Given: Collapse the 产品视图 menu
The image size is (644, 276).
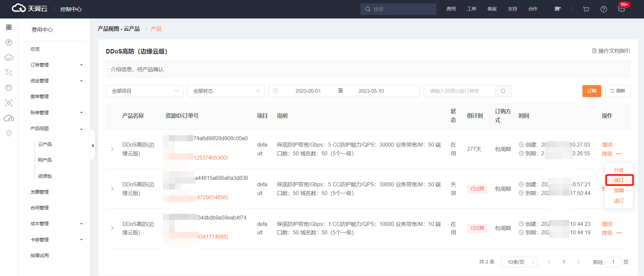Looking at the screenshot, I should point(57,128).
